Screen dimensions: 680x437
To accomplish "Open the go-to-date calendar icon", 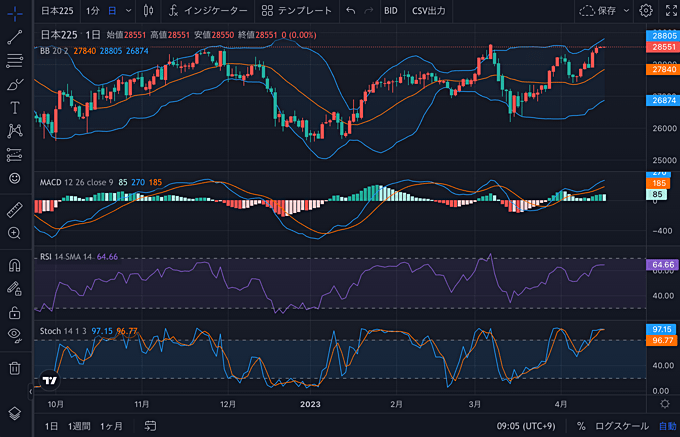I will [x=150, y=426].
